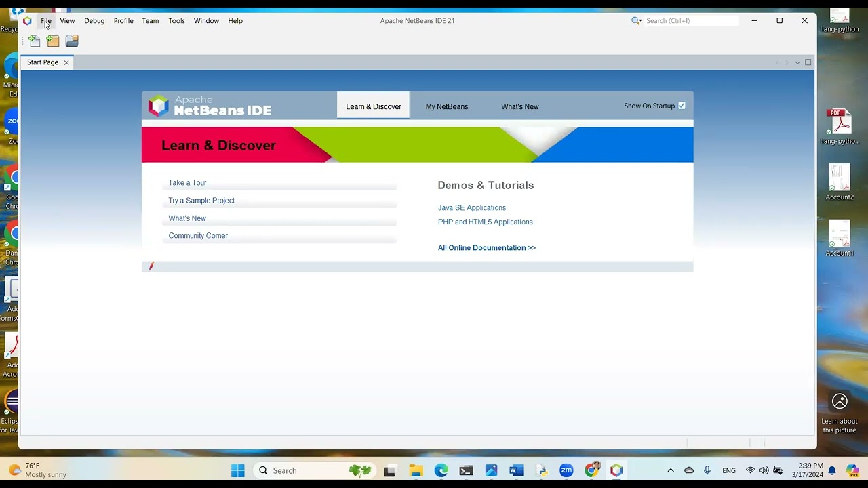Open All Online Documentation link
868x488 pixels.
[487, 248]
